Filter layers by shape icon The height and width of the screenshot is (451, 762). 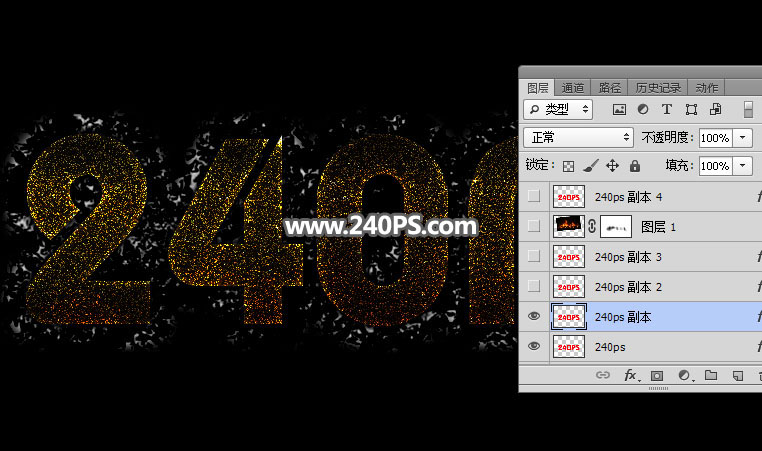coord(691,109)
